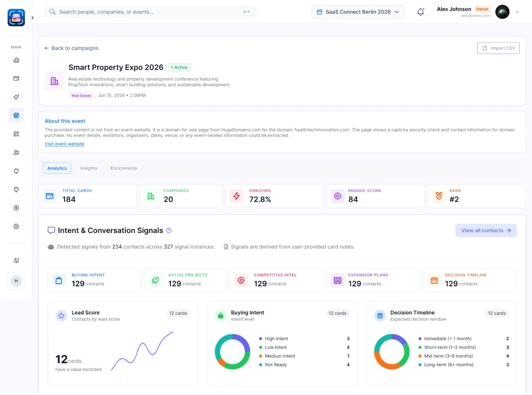Expand the user account menu chevron

pos(517,12)
